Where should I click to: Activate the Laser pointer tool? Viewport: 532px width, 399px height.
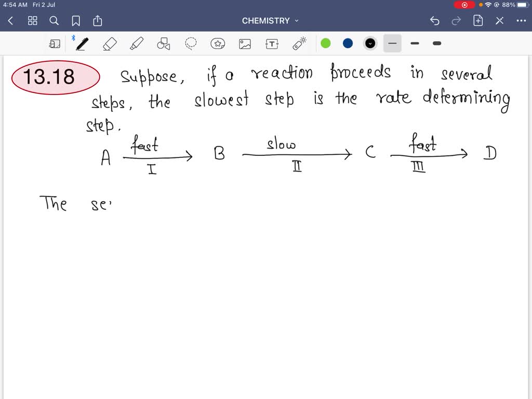pos(299,44)
